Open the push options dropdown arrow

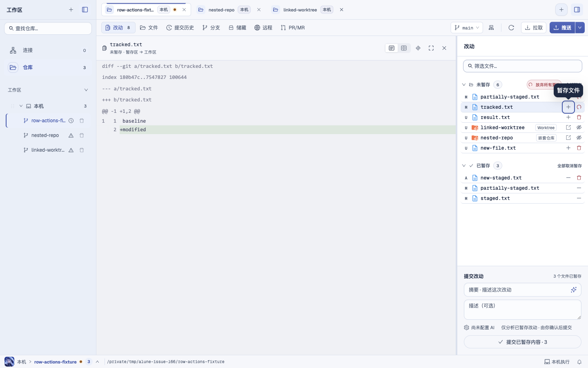coord(580,28)
